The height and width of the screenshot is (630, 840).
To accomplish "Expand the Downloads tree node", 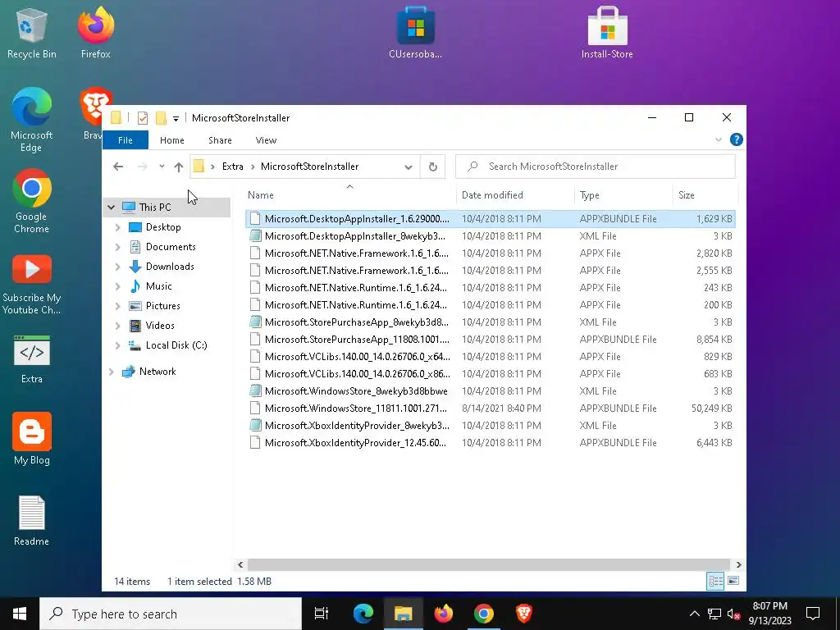I will point(118,267).
